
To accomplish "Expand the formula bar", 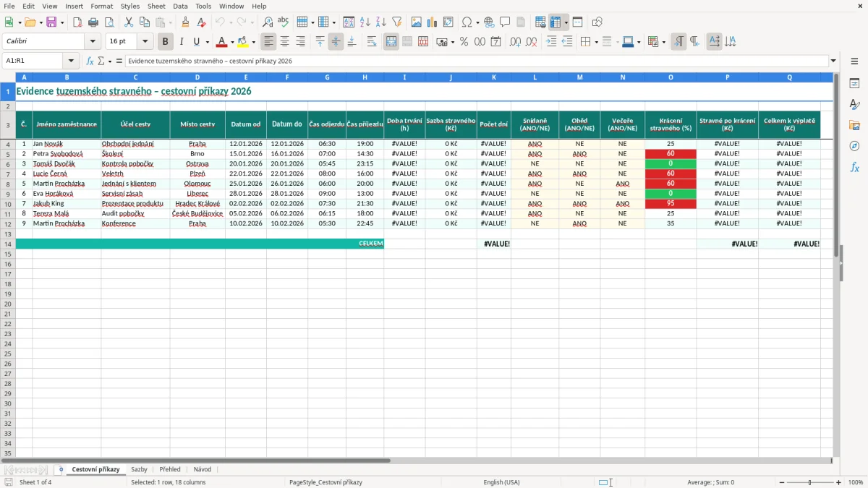I will click(x=833, y=61).
